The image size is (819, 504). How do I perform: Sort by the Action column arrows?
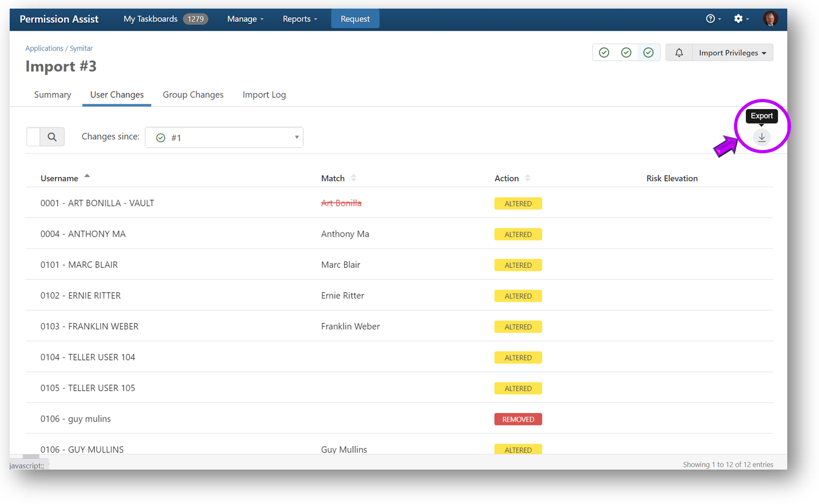point(527,178)
